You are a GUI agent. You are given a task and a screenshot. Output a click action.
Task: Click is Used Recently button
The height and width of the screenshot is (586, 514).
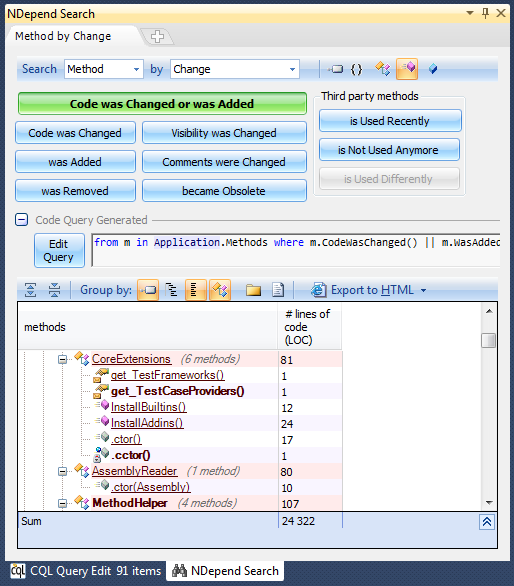(x=390, y=121)
